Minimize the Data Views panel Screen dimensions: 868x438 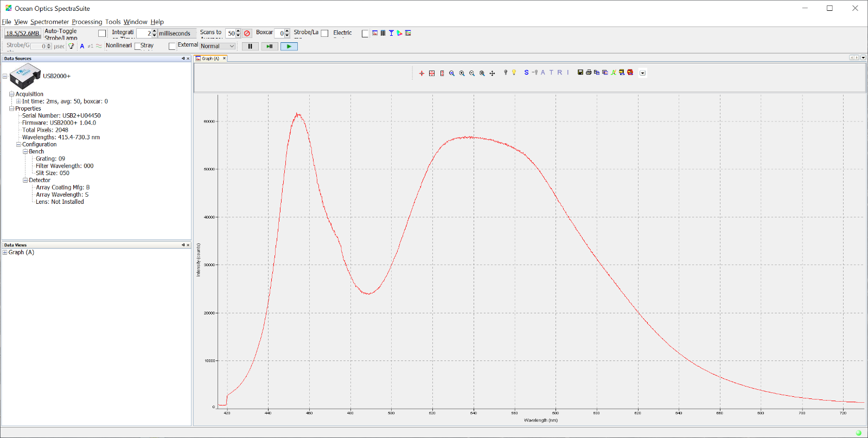click(x=183, y=245)
